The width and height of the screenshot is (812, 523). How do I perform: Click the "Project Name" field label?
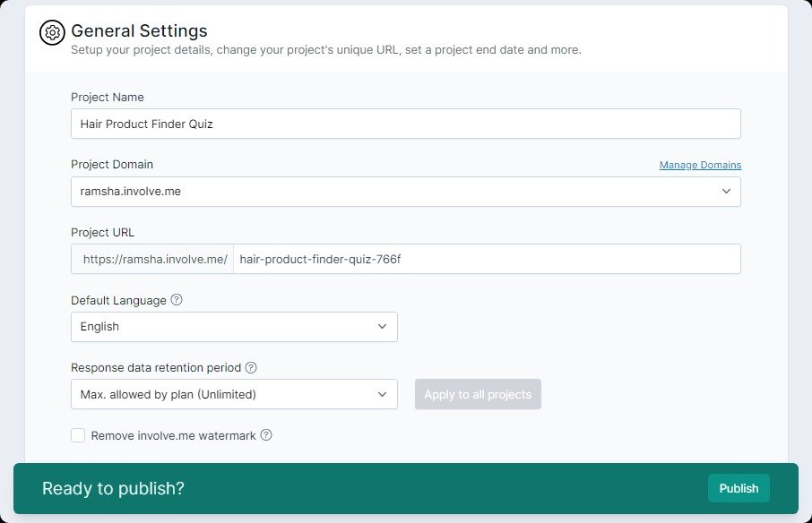coord(108,97)
